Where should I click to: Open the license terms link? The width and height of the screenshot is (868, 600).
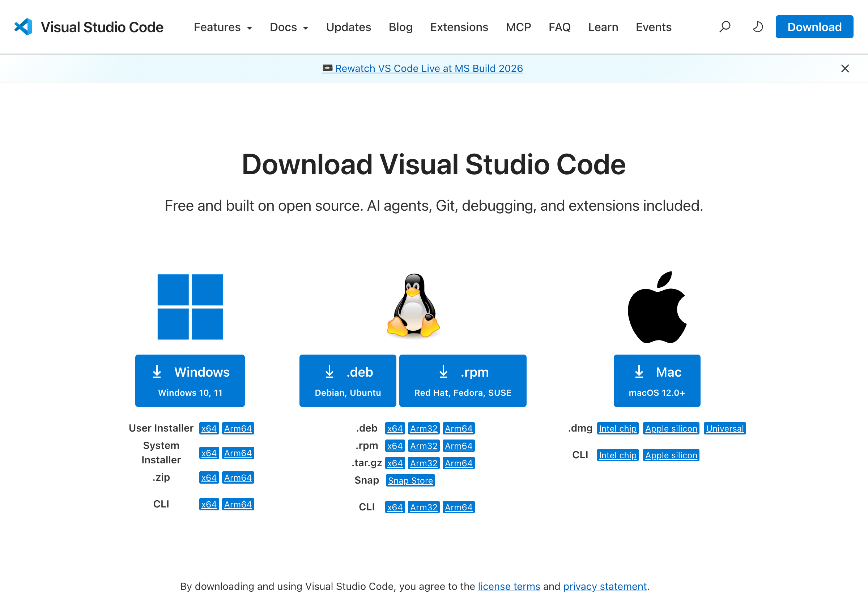509,586
